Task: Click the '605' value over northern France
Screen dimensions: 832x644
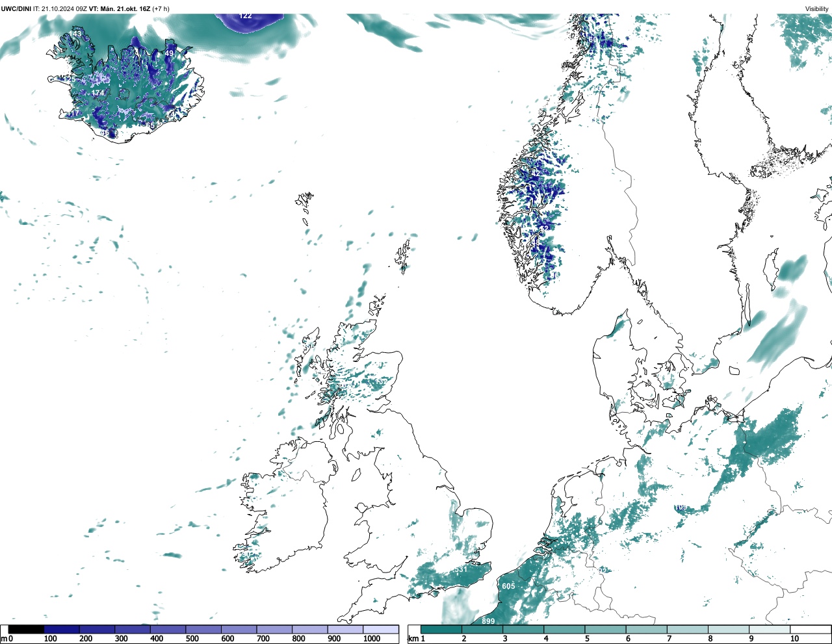Action: tap(508, 586)
